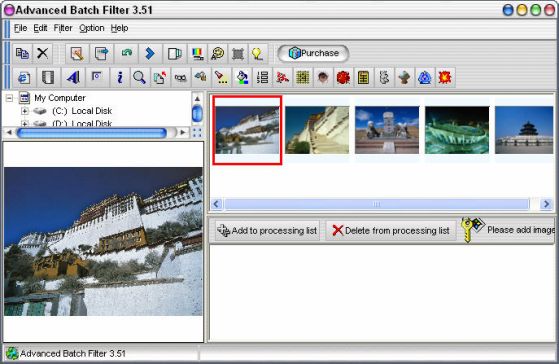Click the gray frame crop icon
This screenshot has height=364, width=559.
(238, 54)
